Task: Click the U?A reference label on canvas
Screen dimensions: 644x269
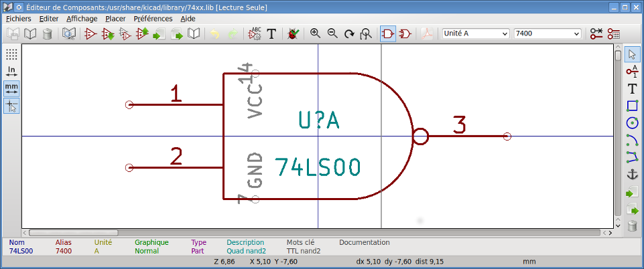Action: [319, 120]
